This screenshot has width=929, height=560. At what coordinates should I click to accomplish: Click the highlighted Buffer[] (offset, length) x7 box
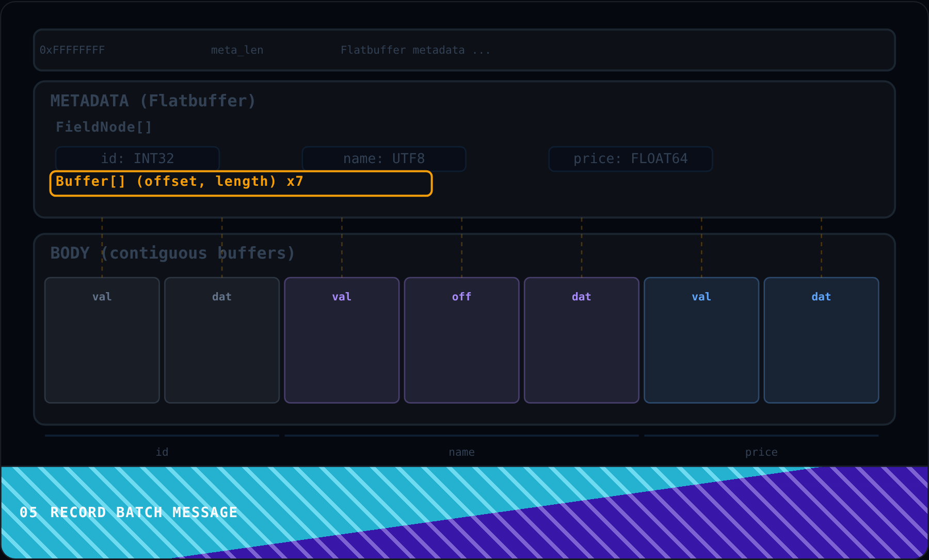tap(241, 183)
